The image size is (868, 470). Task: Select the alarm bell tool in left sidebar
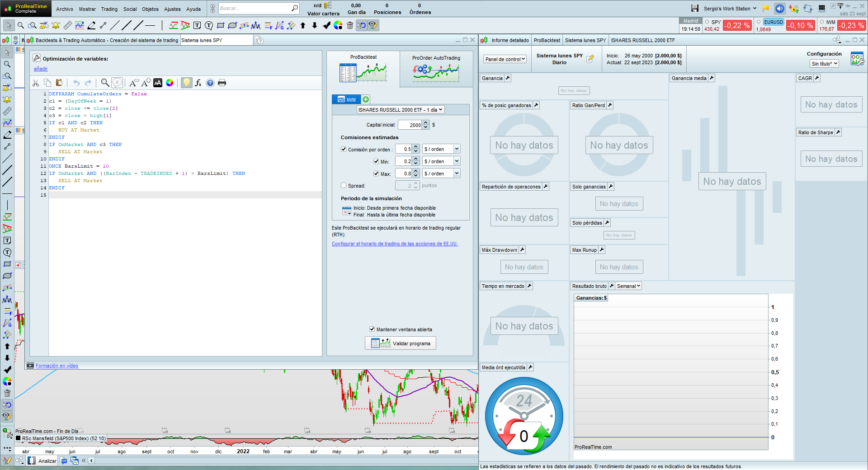tap(7, 99)
